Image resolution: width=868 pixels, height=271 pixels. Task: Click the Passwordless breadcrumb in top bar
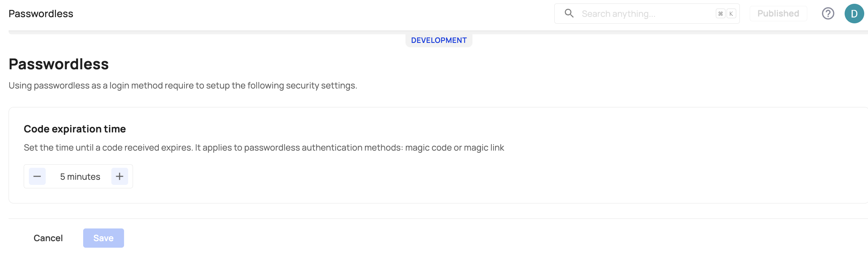41,14
